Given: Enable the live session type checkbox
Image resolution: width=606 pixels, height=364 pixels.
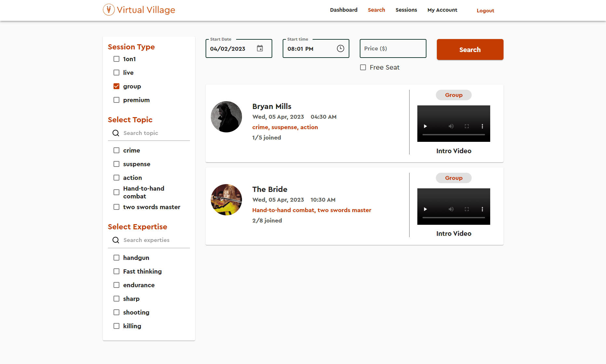Looking at the screenshot, I should (116, 73).
